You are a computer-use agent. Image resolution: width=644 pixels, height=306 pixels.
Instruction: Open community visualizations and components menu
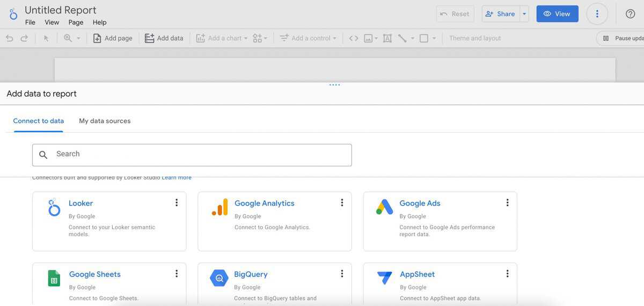(x=260, y=38)
